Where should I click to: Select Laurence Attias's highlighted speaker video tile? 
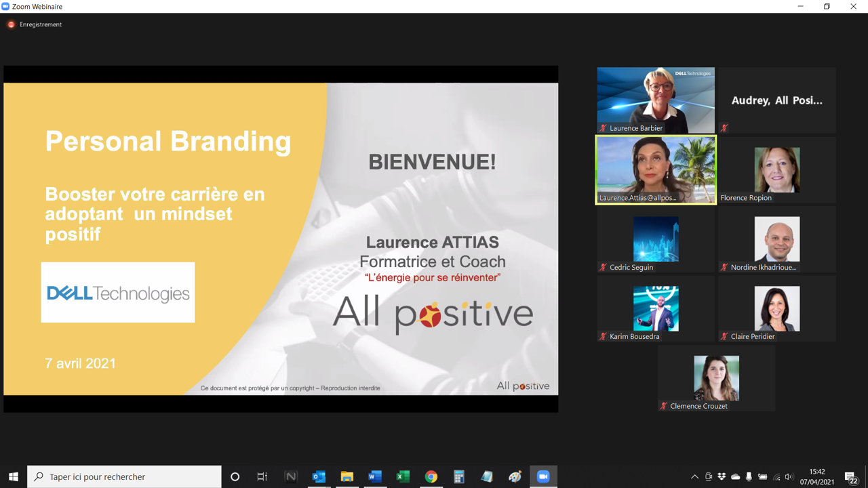[x=656, y=169]
